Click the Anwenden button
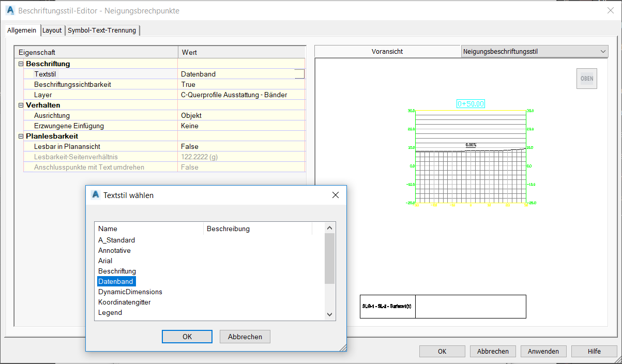Viewport: 622px width, 364px height. [543, 351]
